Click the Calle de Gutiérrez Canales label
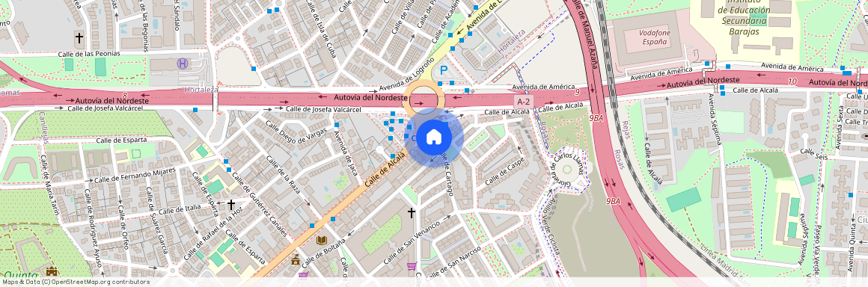Image resolution: width=868 pixels, height=287 pixels. click(260, 205)
